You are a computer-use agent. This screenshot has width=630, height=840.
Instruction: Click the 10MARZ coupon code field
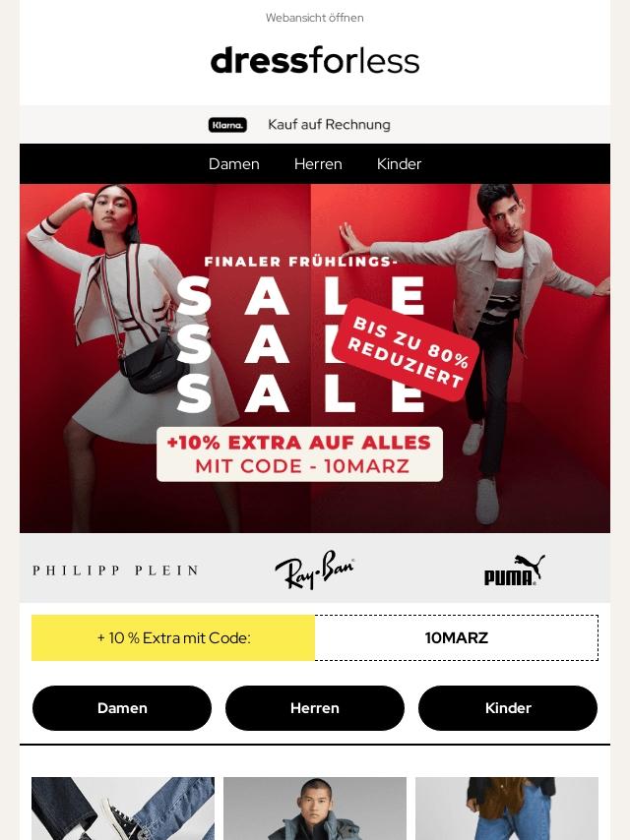click(x=457, y=638)
